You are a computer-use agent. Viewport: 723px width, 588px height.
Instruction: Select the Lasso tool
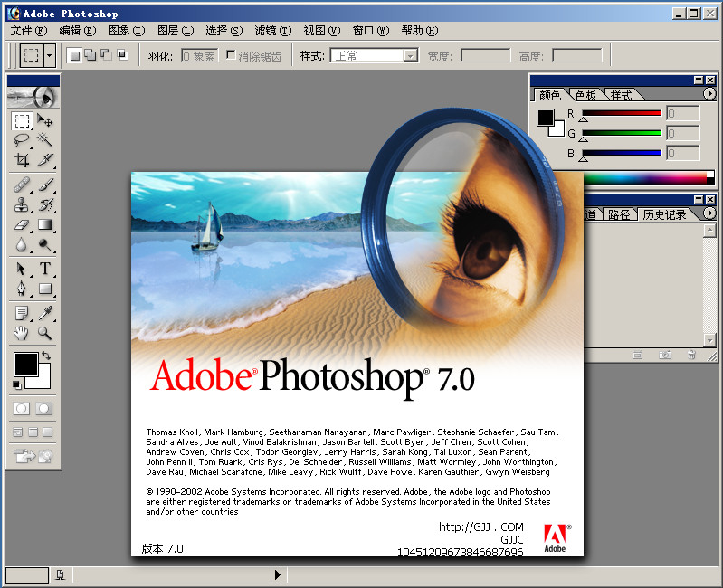pyautogui.click(x=22, y=140)
